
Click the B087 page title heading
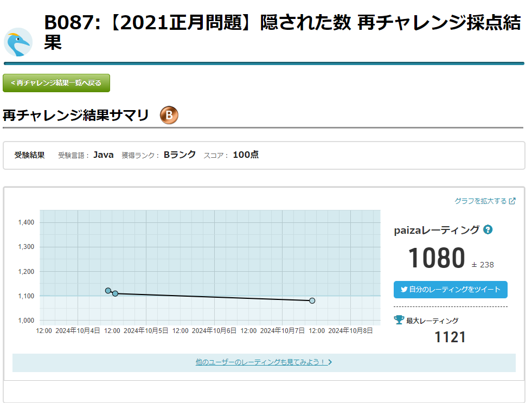pyautogui.click(x=282, y=32)
